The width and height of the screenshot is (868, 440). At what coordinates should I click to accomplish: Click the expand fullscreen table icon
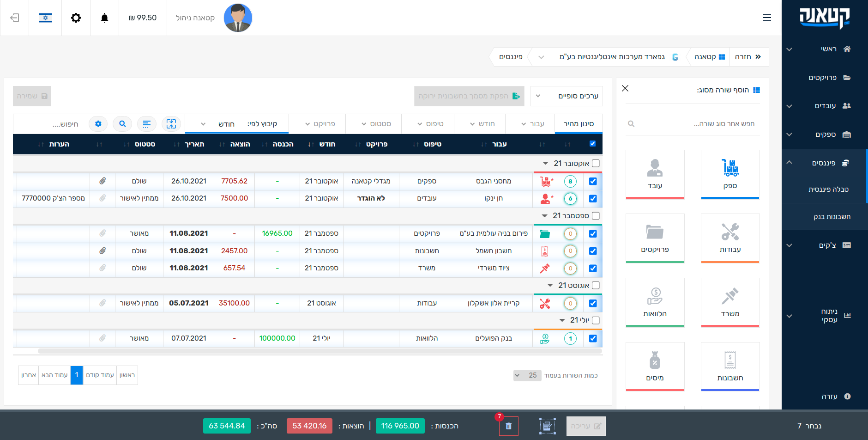point(171,124)
